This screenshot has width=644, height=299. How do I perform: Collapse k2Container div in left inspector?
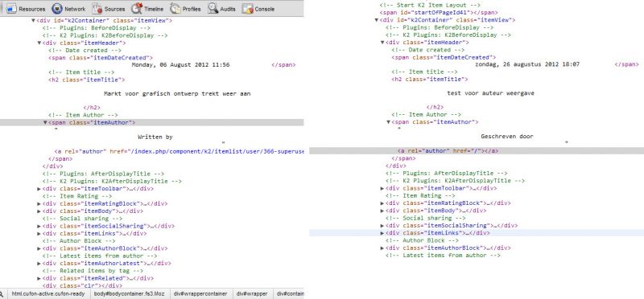[34, 20]
